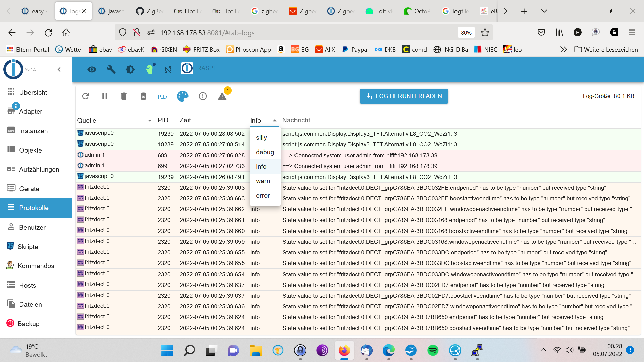The height and width of the screenshot is (362, 644).
Task: Choose info log level in the list
Action: point(265,167)
